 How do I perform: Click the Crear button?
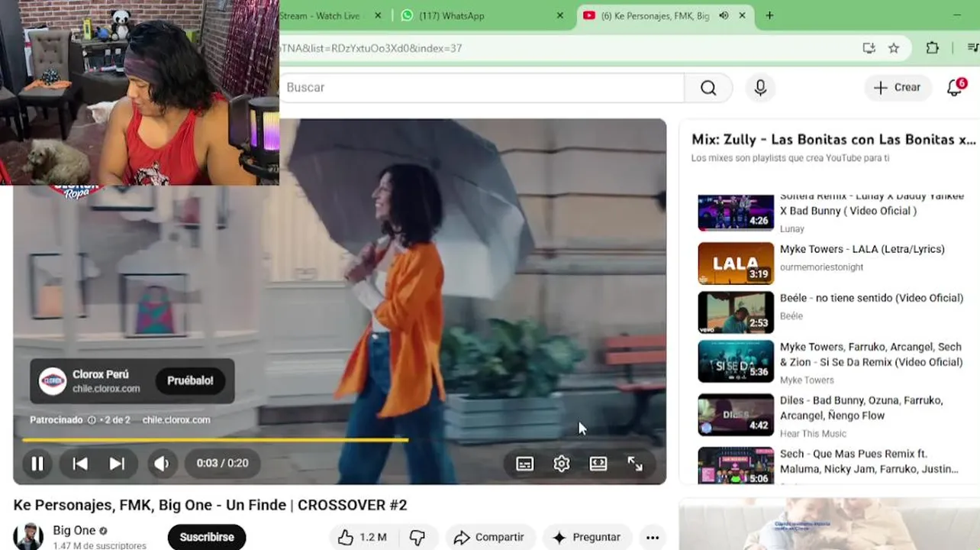898,88
